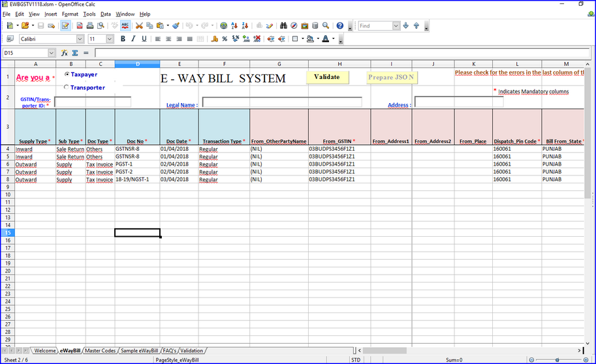Select the Transporter radio button
This screenshot has height=364, width=596.
tap(67, 87)
